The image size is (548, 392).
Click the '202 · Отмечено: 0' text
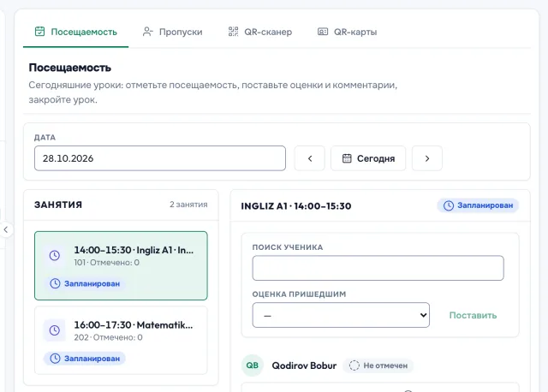[x=108, y=337]
